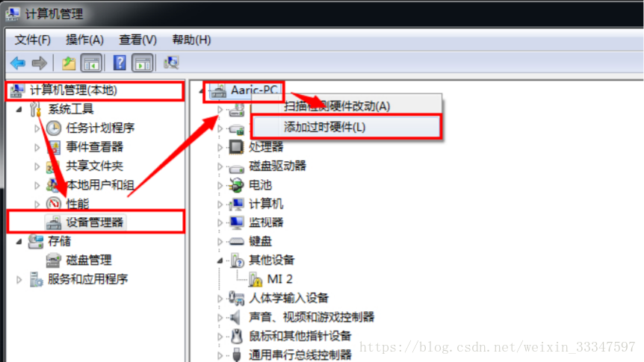Click the blue Help question mark icon
644x362 pixels.
(x=120, y=63)
